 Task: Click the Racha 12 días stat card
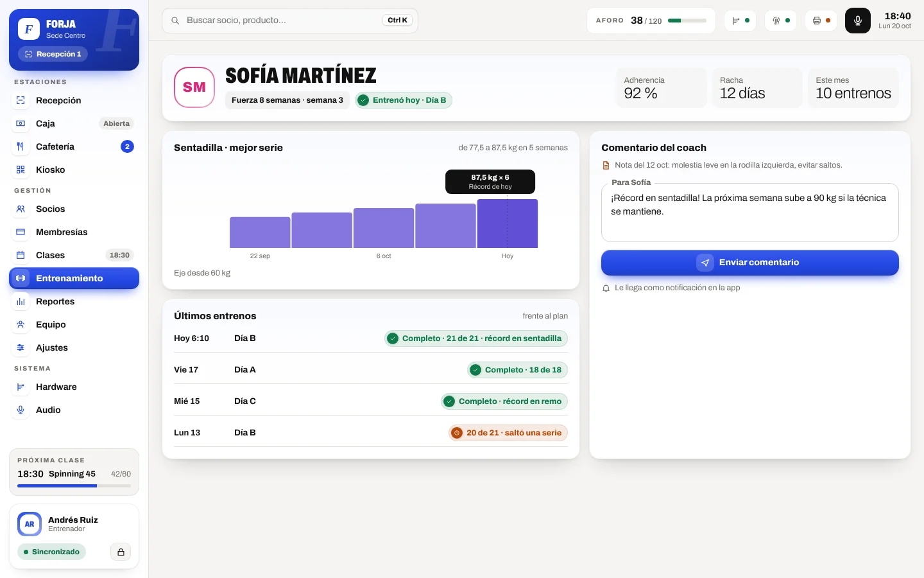coord(757,87)
